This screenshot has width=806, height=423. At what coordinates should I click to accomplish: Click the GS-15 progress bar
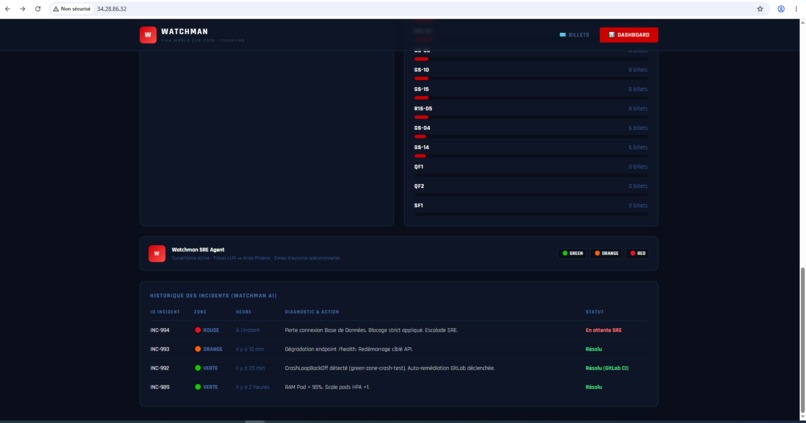530,98
